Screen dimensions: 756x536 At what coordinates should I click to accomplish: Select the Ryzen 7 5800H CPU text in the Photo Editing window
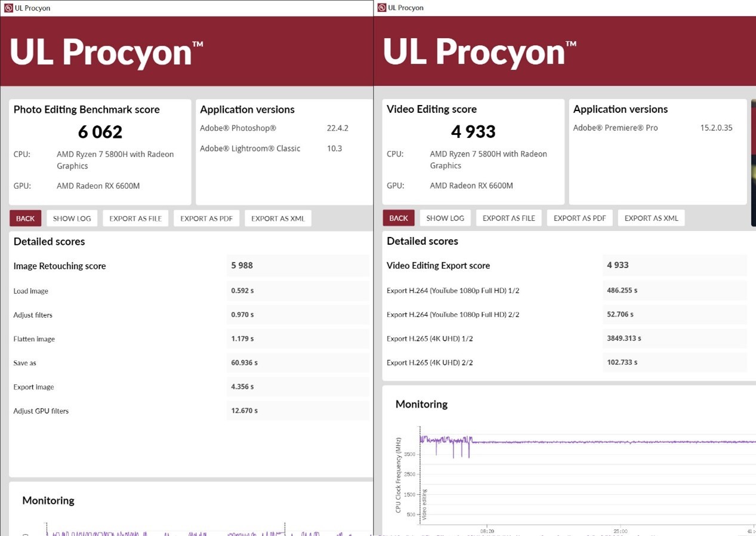(115, 160)
